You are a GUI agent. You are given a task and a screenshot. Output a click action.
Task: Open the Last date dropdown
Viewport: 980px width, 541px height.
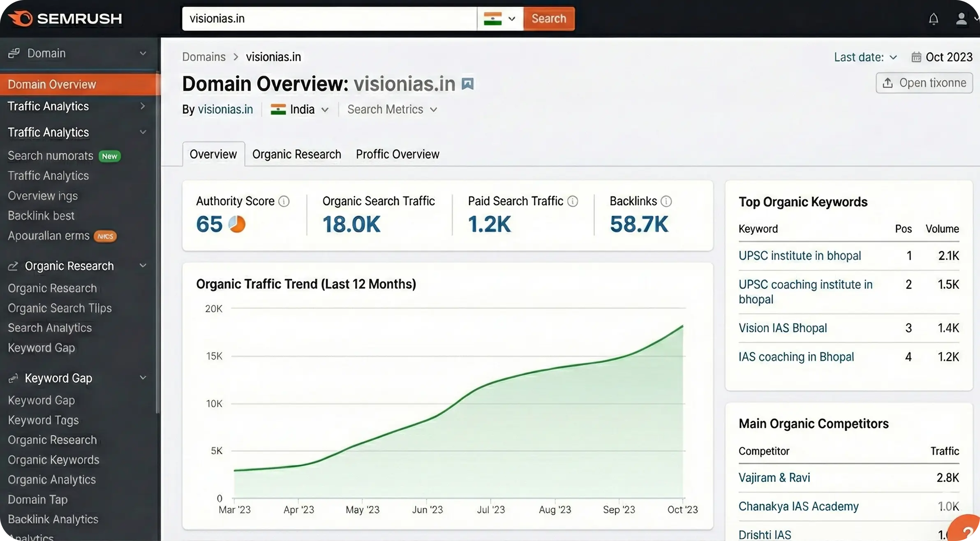(x=865, y=57)
